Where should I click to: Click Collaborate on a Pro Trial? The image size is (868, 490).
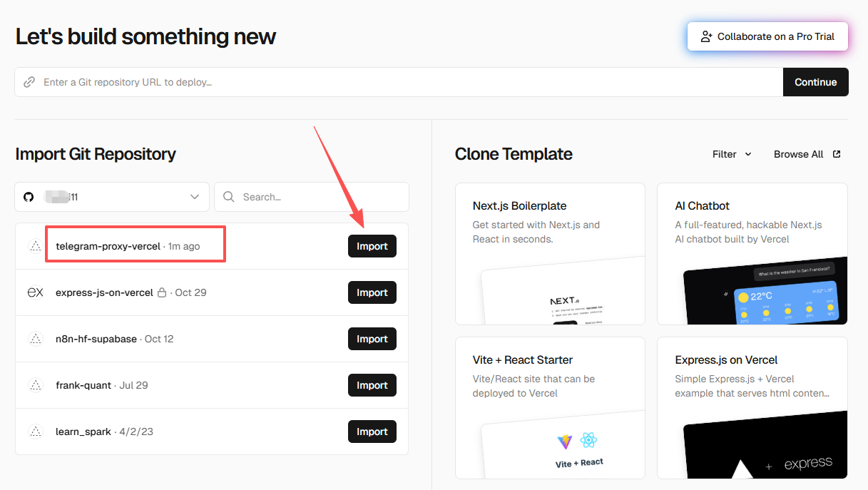click(x=767, y=36)
